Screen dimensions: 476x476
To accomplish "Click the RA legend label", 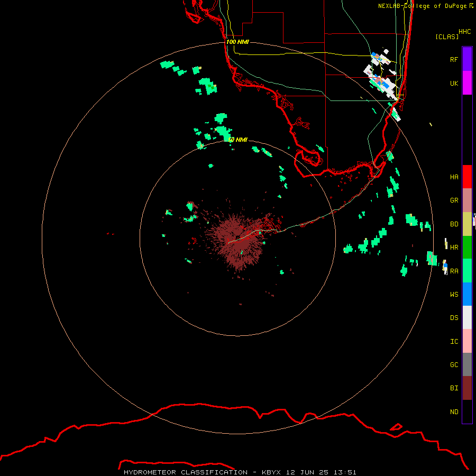I will (x=454, y=271).
